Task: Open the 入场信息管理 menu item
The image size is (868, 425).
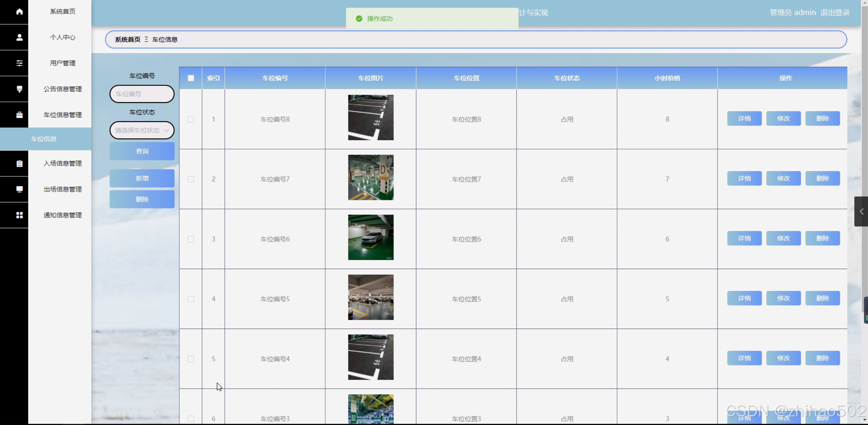Action: [x=62, y=163]
